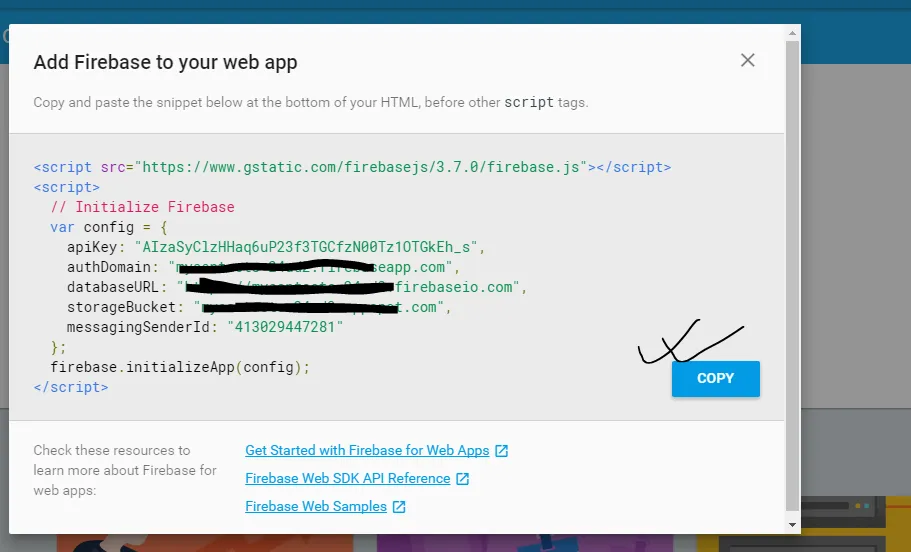Open Firebase Web Samples link

[315, 506]
